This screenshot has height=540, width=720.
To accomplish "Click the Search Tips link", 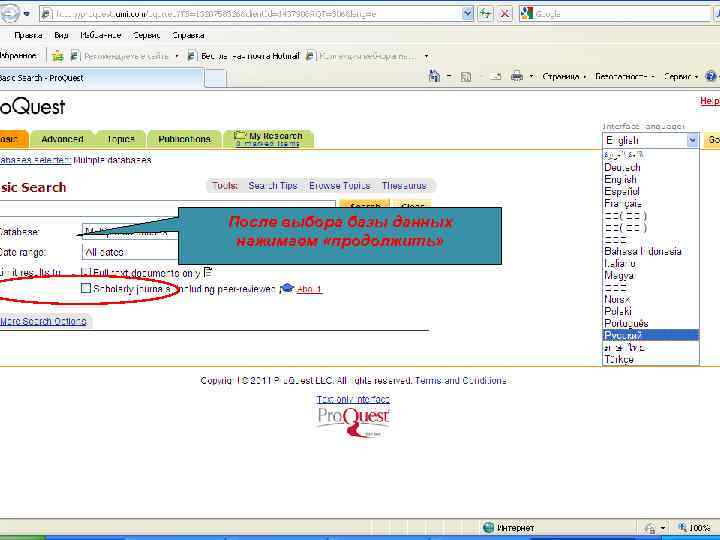I will coord(273,186).
